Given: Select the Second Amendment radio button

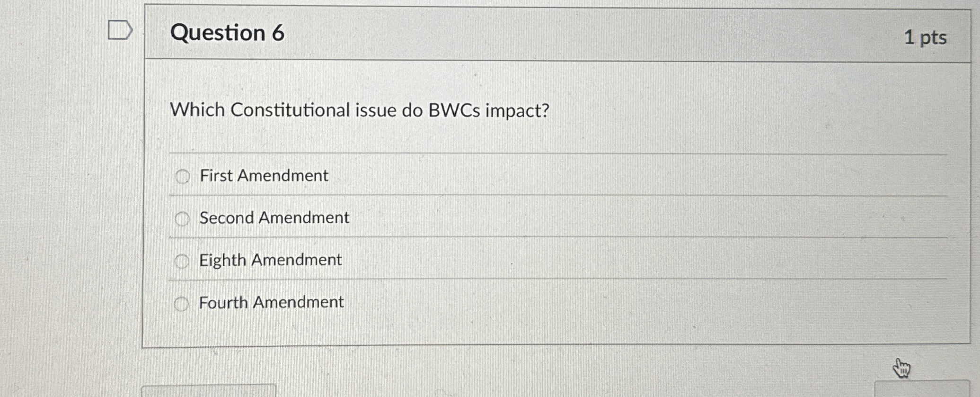Looking at the screenshot, I should coord(182,218).
